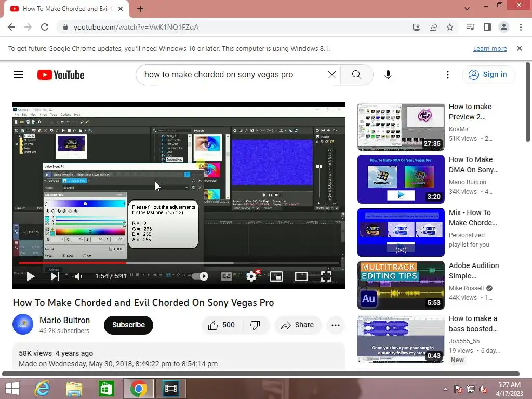The width and height of the screenshot is (532, 399).
Task: Open the YouTube hamburger guide menu
Action: pos(19,75)
